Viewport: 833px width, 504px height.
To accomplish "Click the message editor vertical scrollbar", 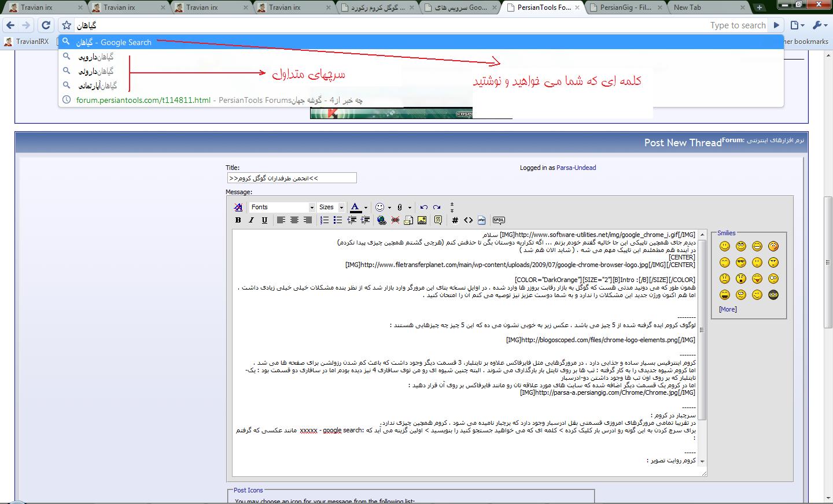I will [702, 348].
